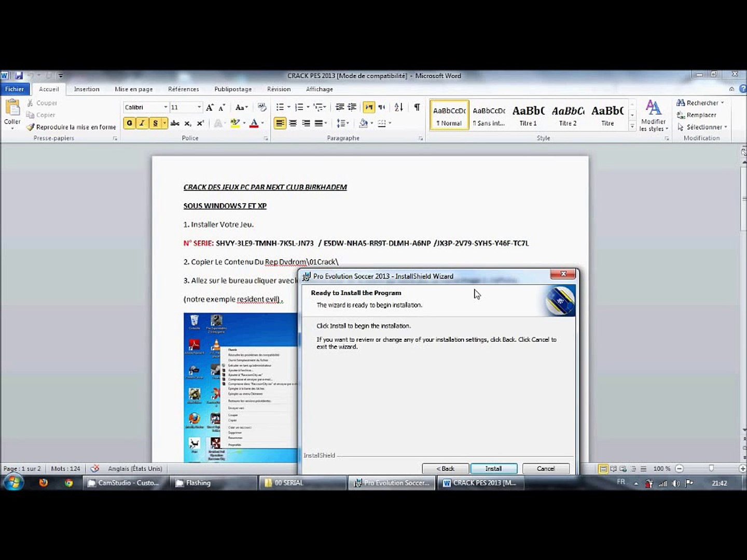The height and width of the screenshot is (560, 747).
Task: Click Cancel in the InstallShield Wizard
Action: point(546,469)
